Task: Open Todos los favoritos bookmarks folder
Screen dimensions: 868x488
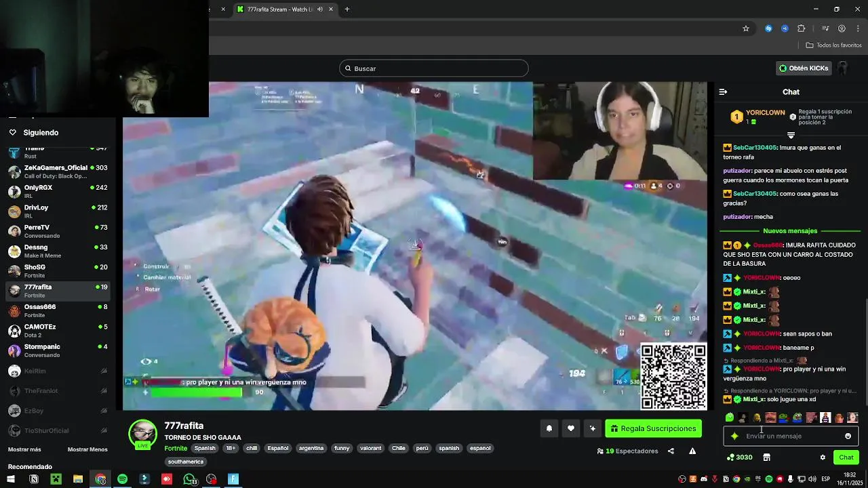Action: click(833, 45)
